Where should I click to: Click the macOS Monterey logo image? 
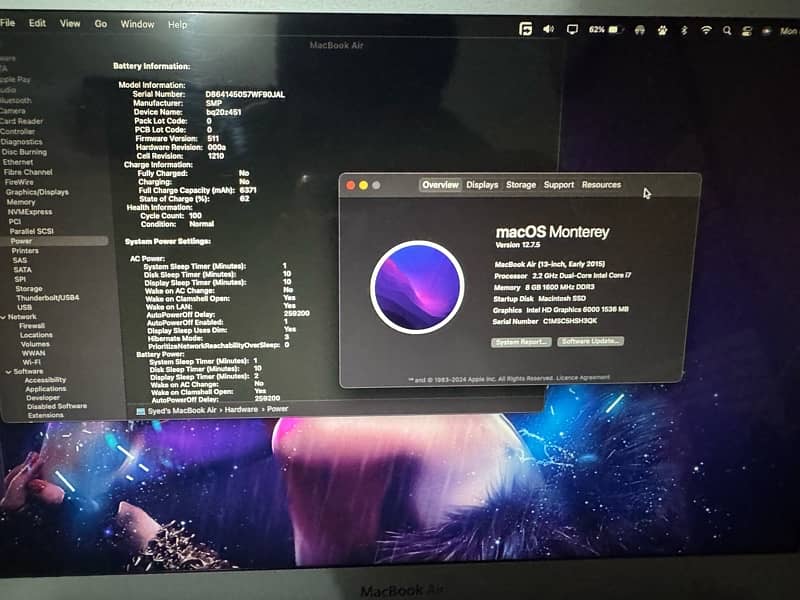(x=416, y=286)
